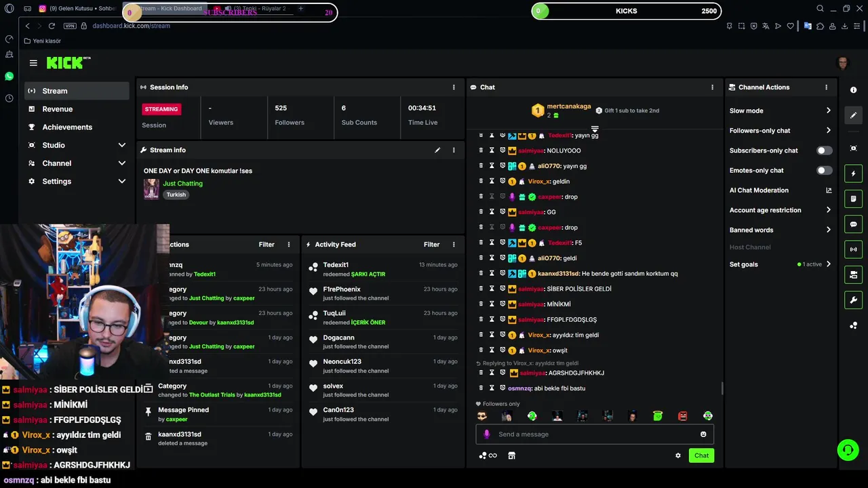868x488 pixels.
Task: Open AI Chat Moderation external link icon
Action: 829,190
